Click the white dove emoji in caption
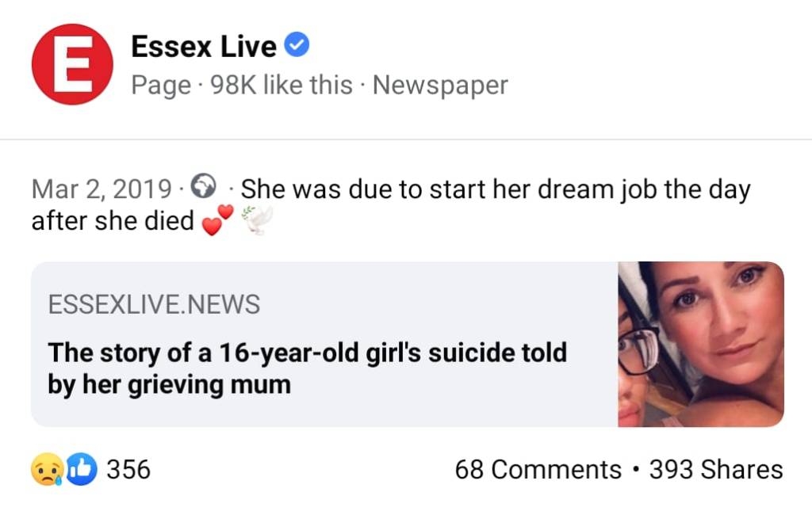This screenshot has height=511, width=812. [x=257, y=219]
